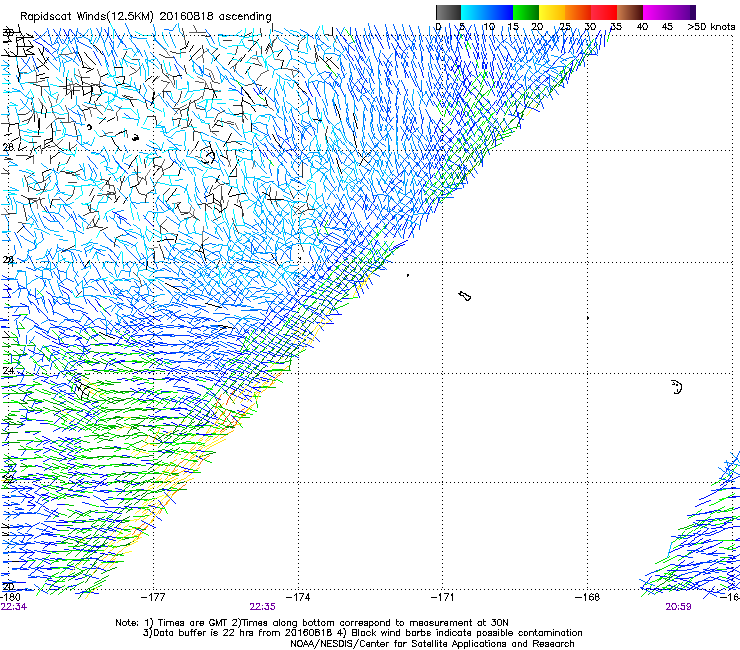Click the orange 25–30 knots legend segment

(578, 12)
